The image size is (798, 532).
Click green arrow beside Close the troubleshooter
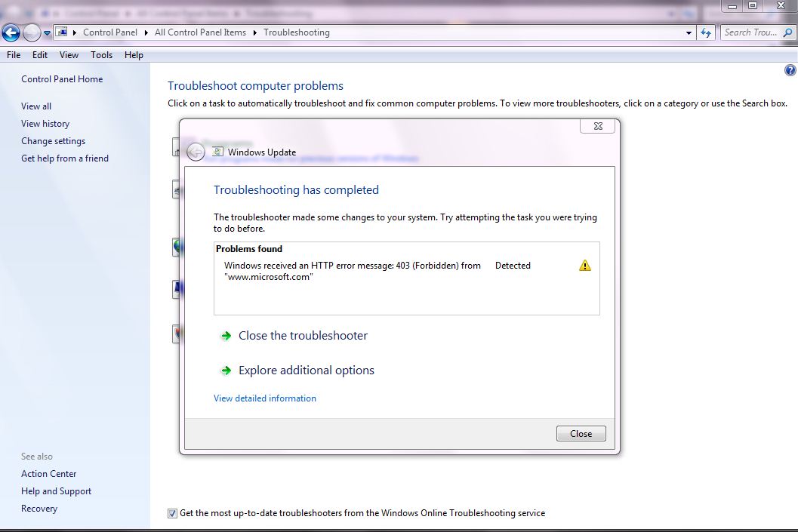[x=226, y=336]
